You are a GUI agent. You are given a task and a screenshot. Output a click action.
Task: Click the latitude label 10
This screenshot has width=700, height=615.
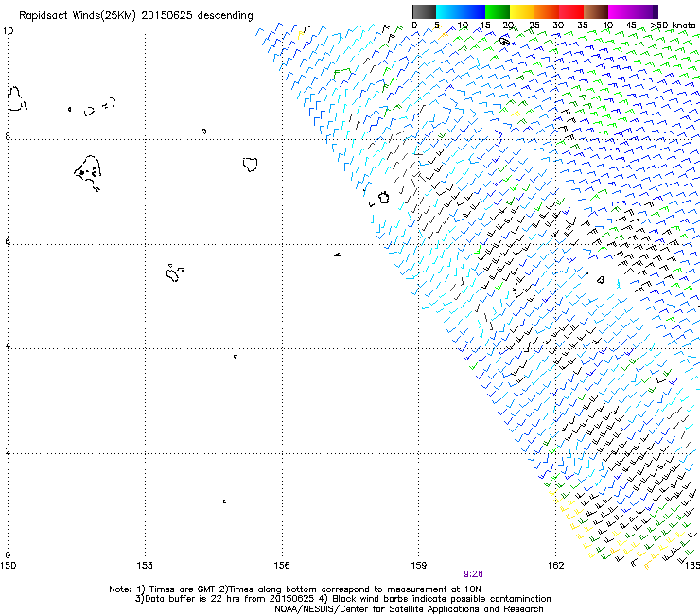8,31
